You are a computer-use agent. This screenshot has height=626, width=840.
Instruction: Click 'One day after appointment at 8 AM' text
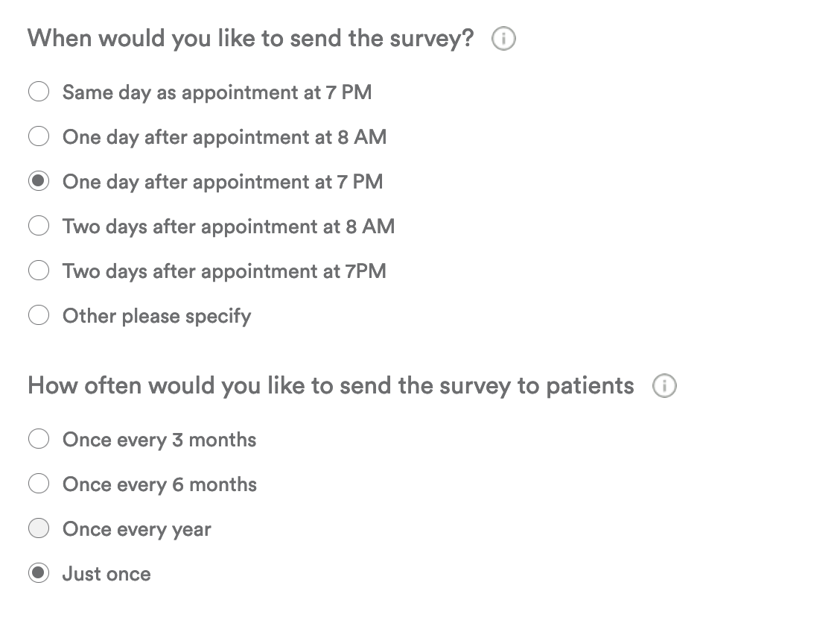224,137
